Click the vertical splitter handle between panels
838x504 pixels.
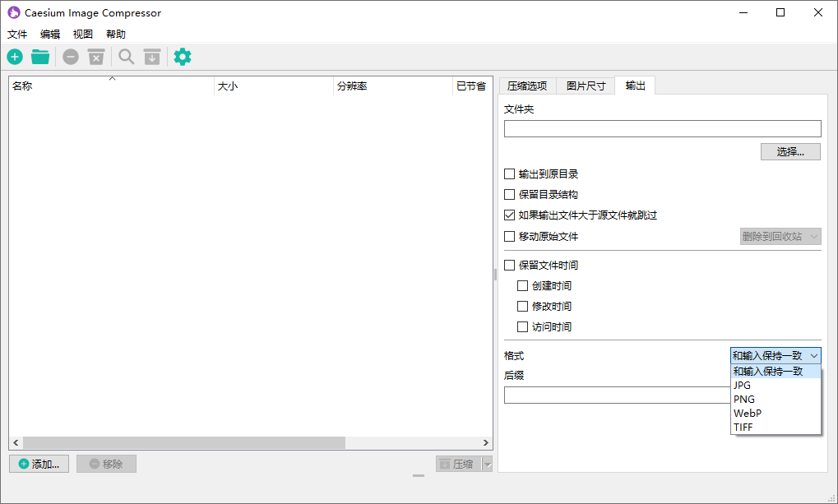coord(495,274)
